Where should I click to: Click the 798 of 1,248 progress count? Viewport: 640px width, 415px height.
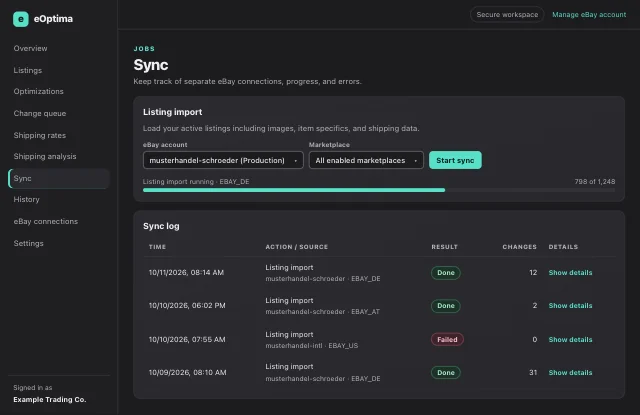coord(595,182)
